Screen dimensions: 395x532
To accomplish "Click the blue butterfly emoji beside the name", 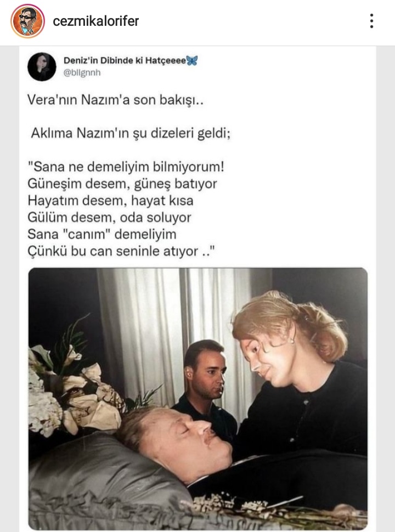I will [191, 60].
